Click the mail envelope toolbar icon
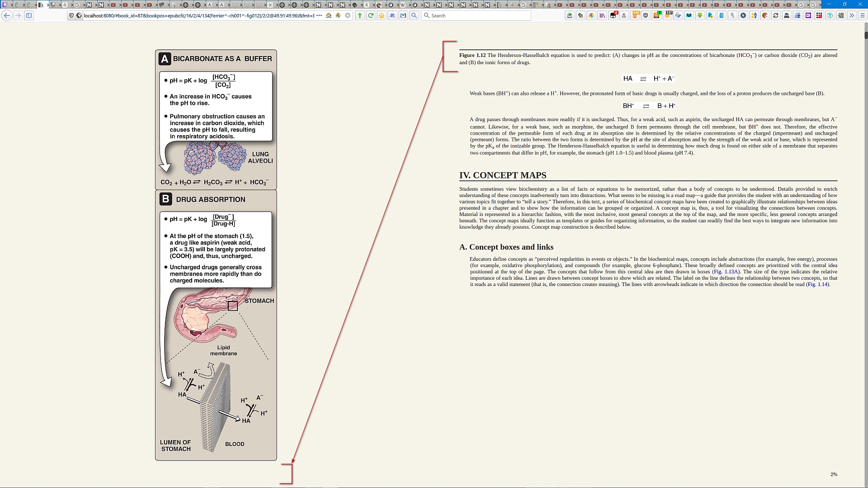The height and width of the screenshot is (488, 868). click(x=403, y=15)
